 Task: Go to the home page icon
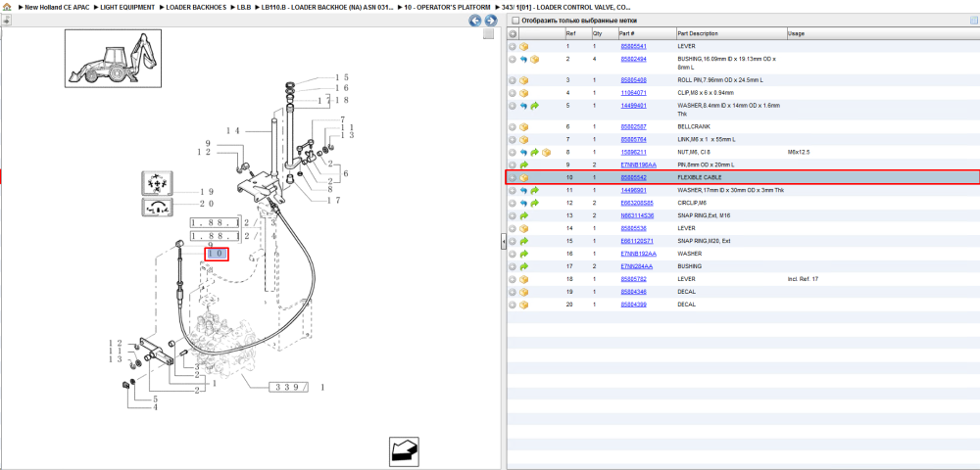point(6,7)
